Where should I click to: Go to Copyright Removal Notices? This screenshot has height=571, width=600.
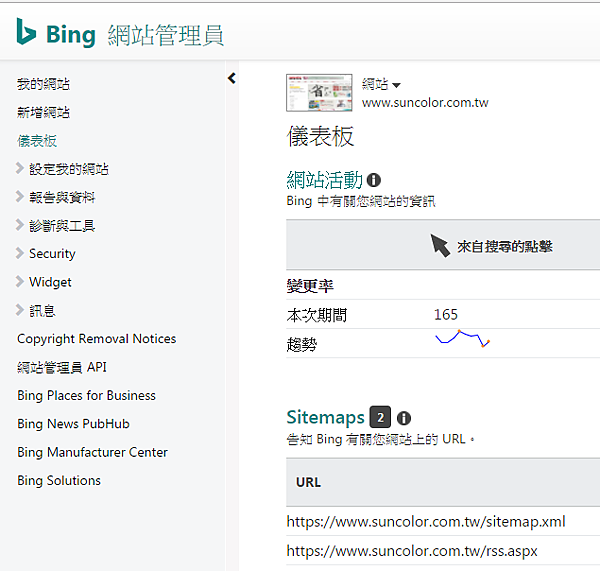96,339
